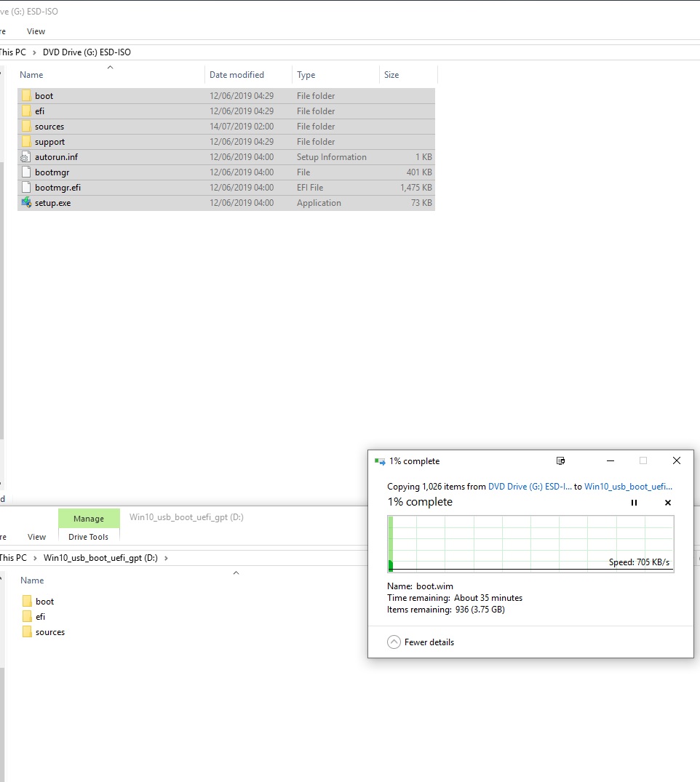Pause the file copy operation
Image resolution: width=700 pixels, height=782 pixels.
(634, 503)
